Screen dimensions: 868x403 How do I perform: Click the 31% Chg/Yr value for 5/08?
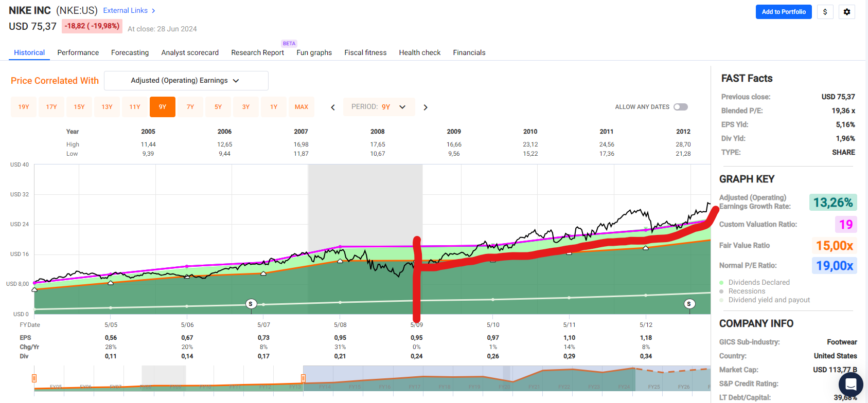click(340, 347)
